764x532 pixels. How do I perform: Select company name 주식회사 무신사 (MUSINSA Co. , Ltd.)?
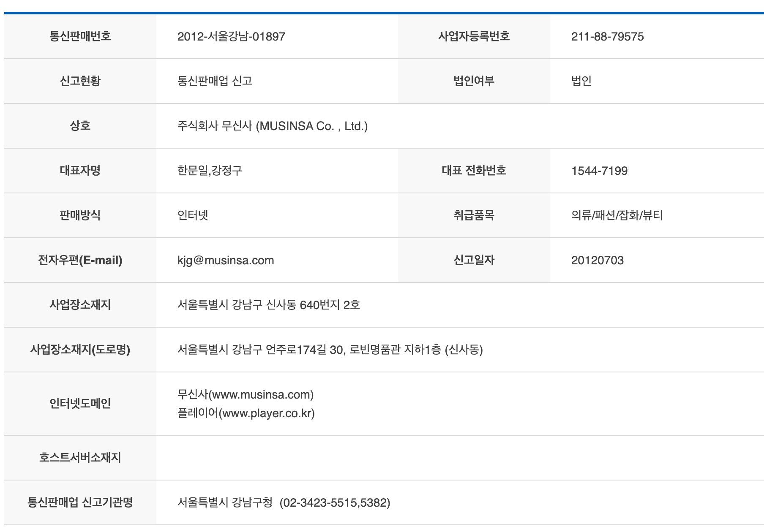point(273,126)
